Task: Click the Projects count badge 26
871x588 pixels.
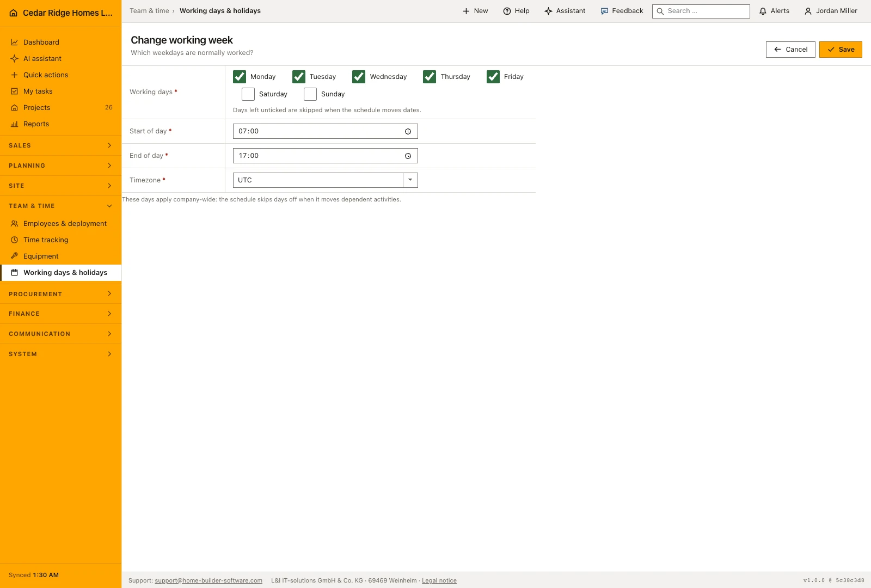Action: (x=109, y=108)
